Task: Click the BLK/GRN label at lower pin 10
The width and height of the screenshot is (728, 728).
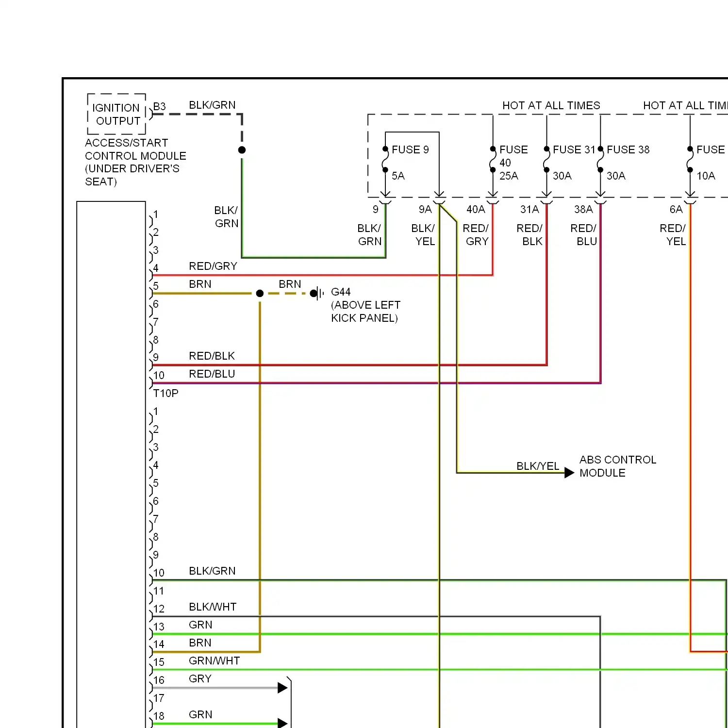Action: click(x=212, y=571)
